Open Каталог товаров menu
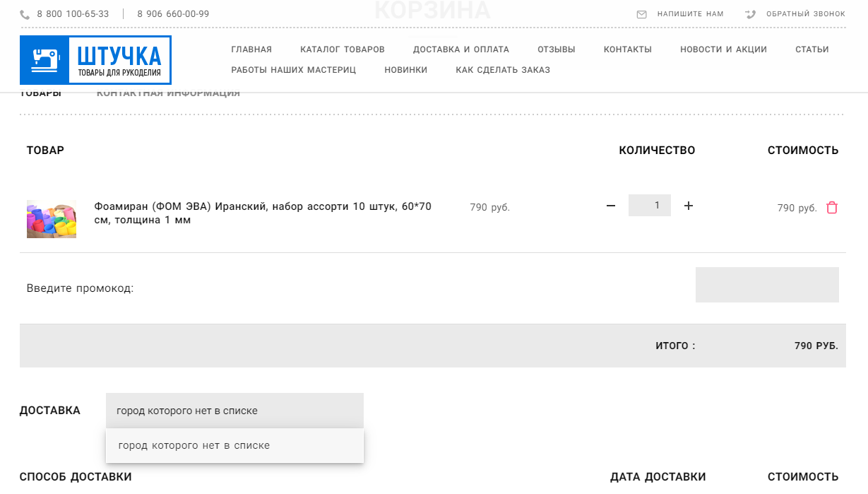 coord(343,49)
